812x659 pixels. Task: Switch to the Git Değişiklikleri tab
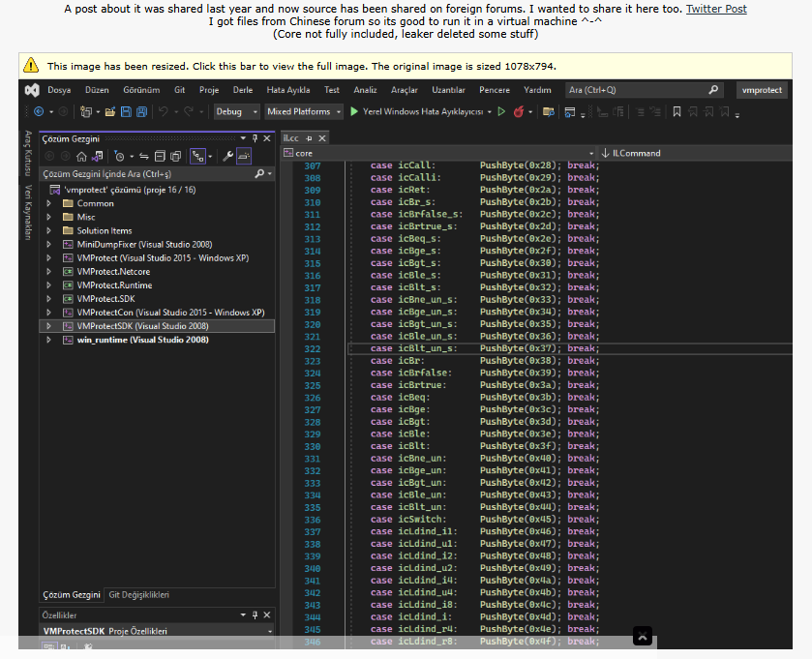138,595
